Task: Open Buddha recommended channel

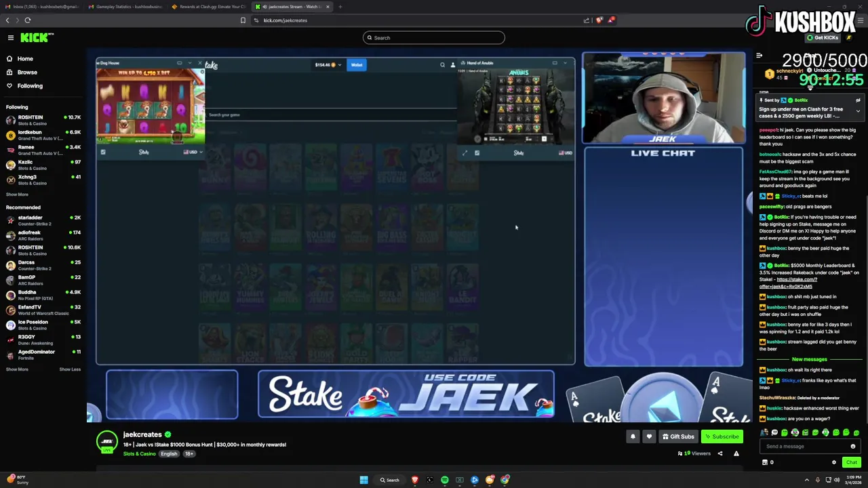Action: [43, 295]
